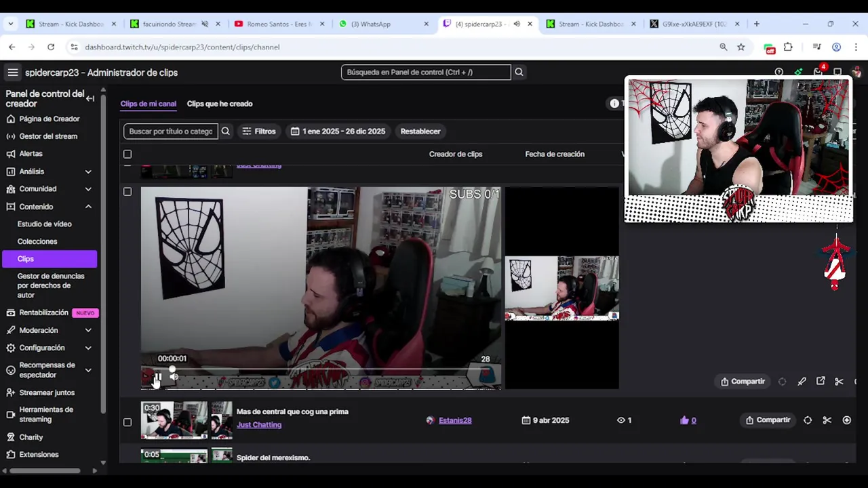Mute the clip player volume
868x488 pixels.
click(x=174, y=377)
